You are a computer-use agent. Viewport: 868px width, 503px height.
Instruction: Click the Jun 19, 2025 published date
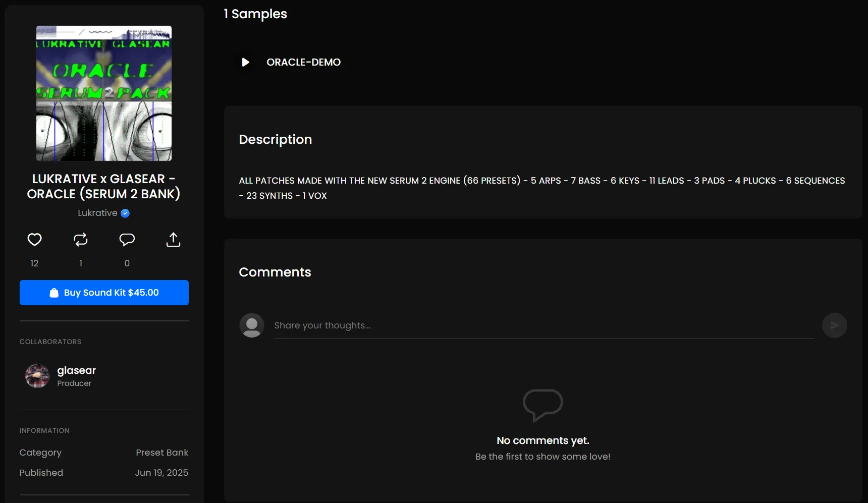point(161,473)
